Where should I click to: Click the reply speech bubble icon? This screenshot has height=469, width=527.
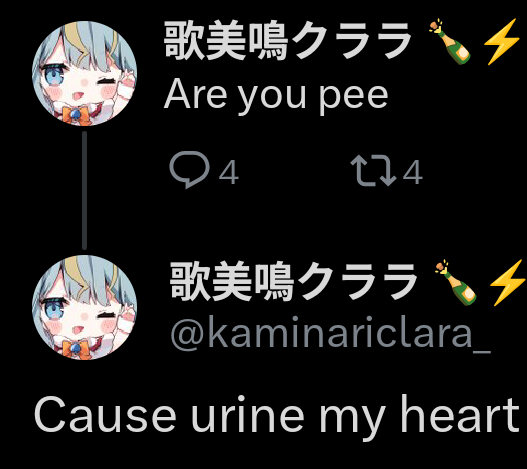190,169
